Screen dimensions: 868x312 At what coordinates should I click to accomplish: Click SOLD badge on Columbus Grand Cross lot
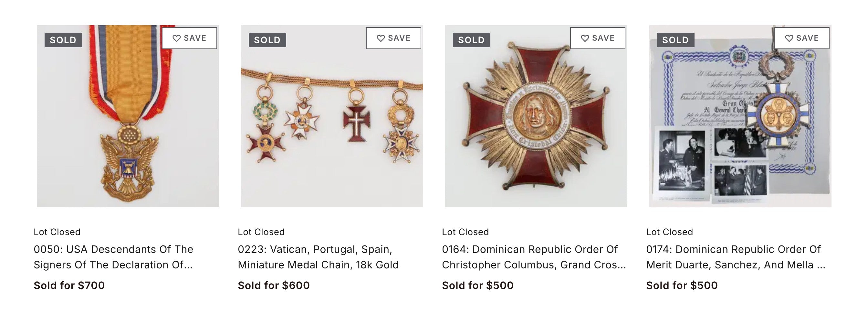pos(471,40)
